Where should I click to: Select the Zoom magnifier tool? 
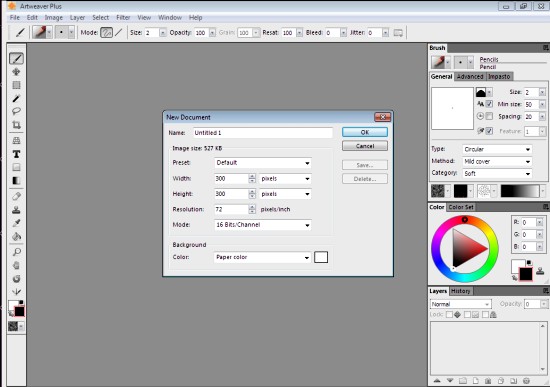16,252
